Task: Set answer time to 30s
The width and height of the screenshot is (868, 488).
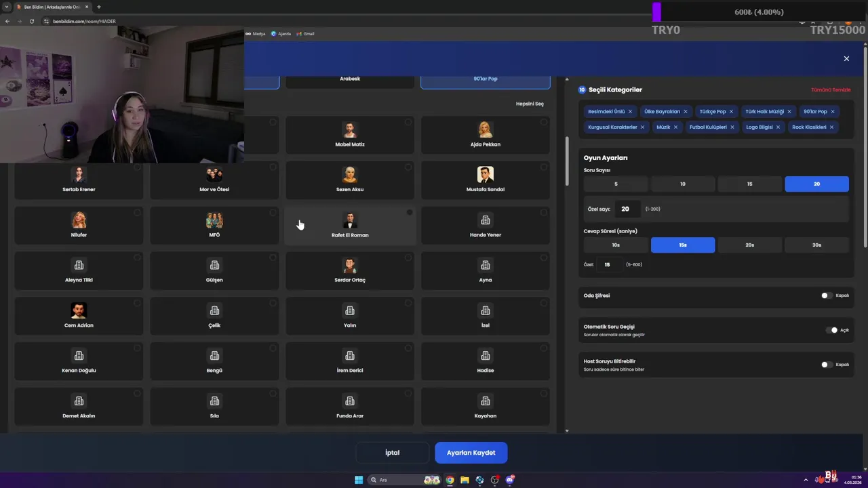Action: coord(816,245)
